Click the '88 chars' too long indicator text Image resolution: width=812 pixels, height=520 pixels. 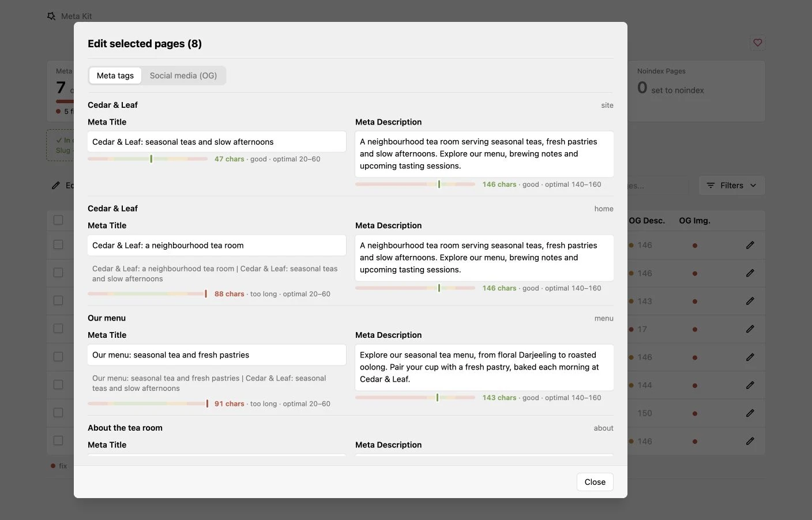(x=230, y=294)
